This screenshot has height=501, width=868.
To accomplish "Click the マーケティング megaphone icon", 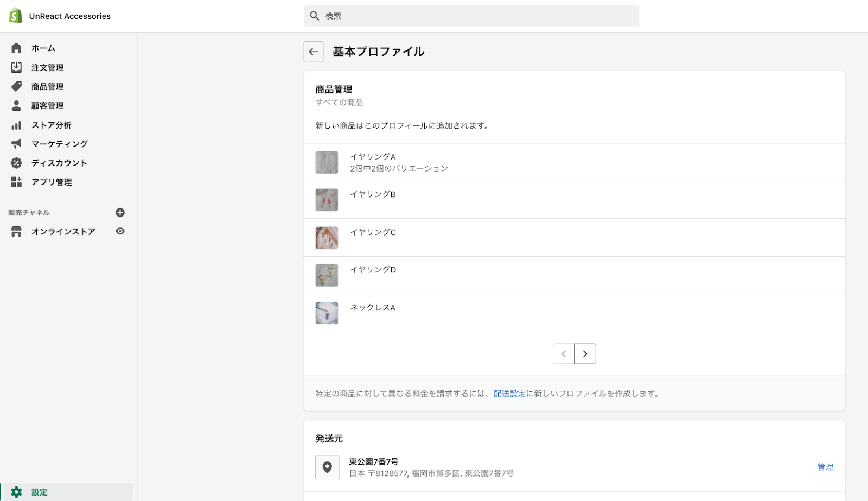I will (16, 144).
